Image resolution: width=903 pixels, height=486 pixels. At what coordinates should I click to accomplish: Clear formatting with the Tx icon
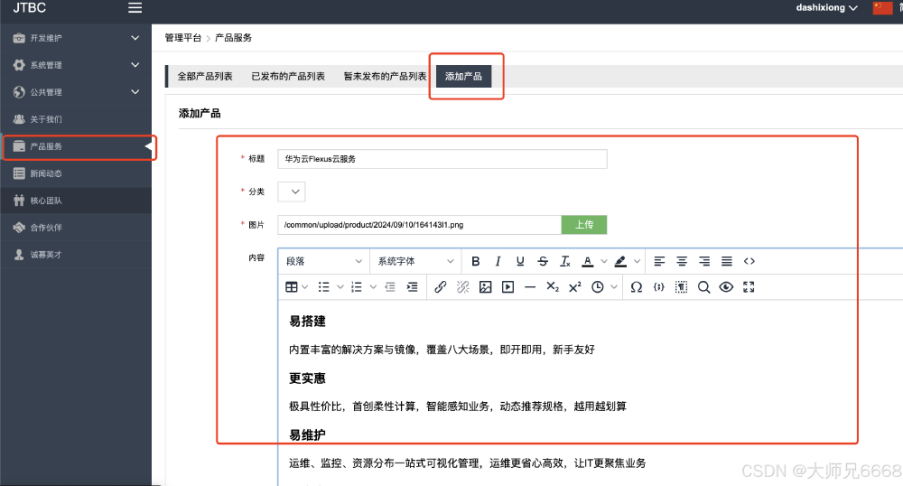click(x=565, y=261)
